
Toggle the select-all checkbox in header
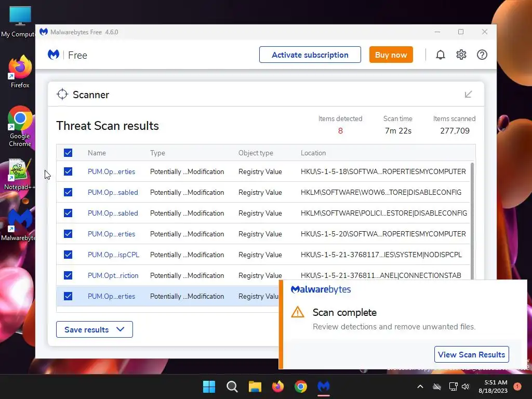click(68, 153)
